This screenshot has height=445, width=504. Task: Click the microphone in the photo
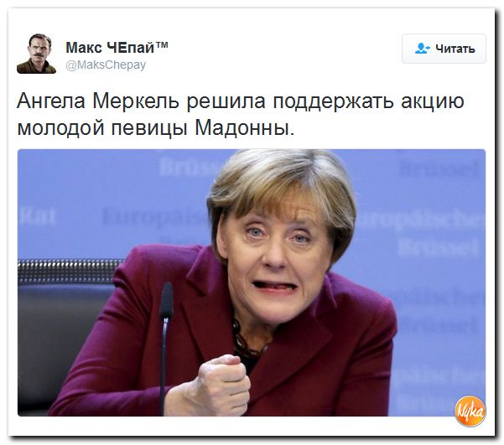166,347
